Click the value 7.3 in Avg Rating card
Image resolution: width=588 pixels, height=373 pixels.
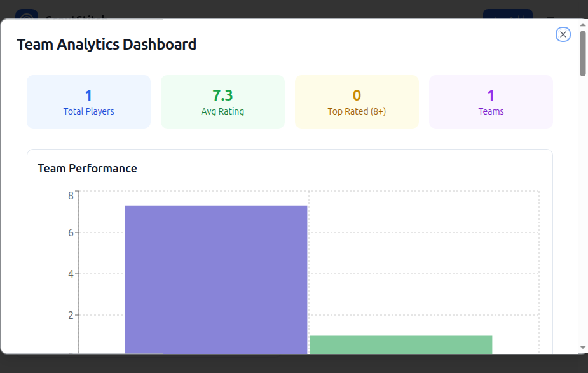click(x=222, y=94)
